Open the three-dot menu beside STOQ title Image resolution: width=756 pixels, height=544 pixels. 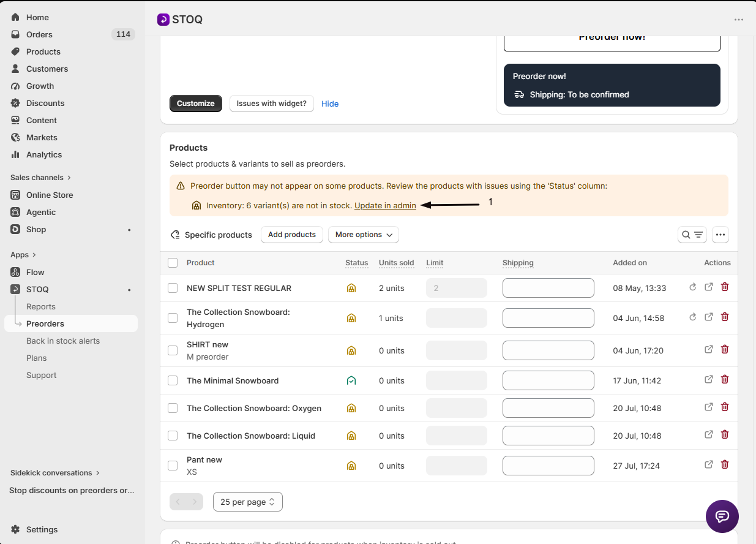[x=739, y=20]
